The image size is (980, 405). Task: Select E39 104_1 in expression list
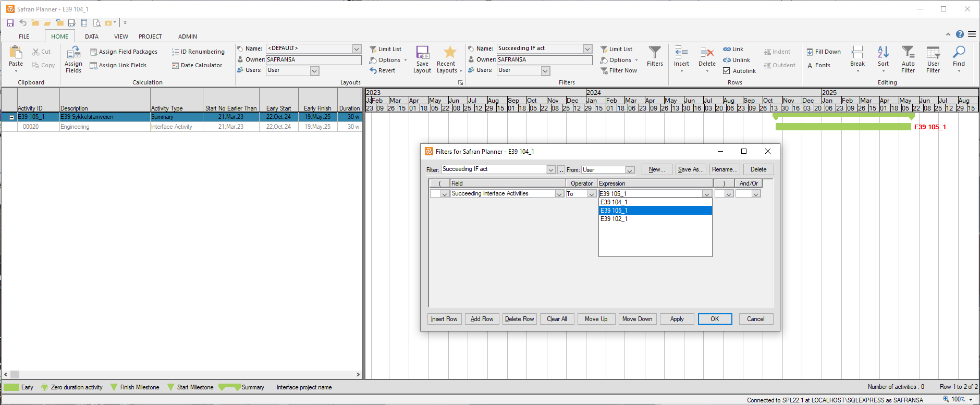point(655,202)
